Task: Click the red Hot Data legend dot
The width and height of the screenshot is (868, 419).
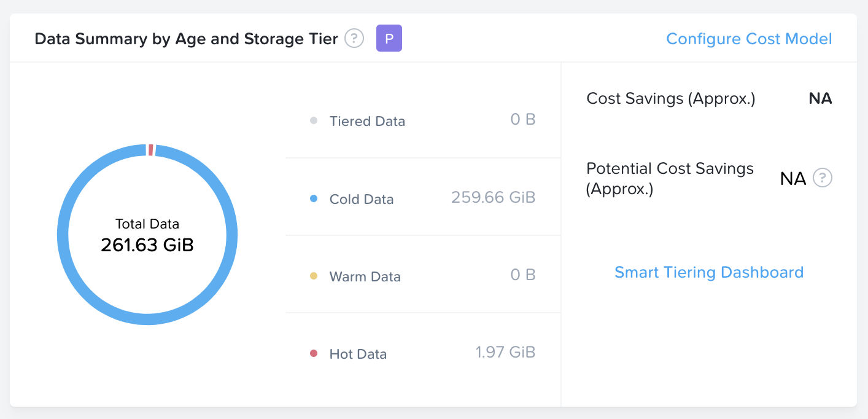Action: (x=314, y=354)
